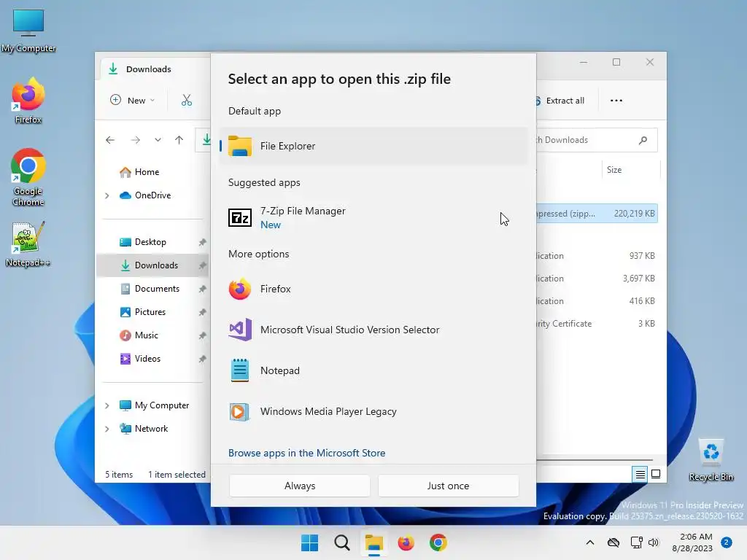Select Windows Media Player Legacy
Viewport: 747px width, 560px height.
374,411
